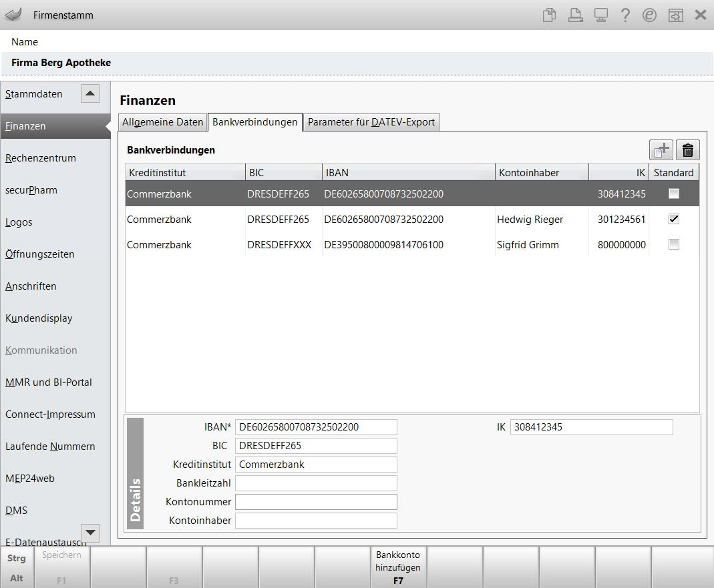This screenshot has width=714, height=588.
Task: Sort table by BIC column header
Action: click(284, 172)
